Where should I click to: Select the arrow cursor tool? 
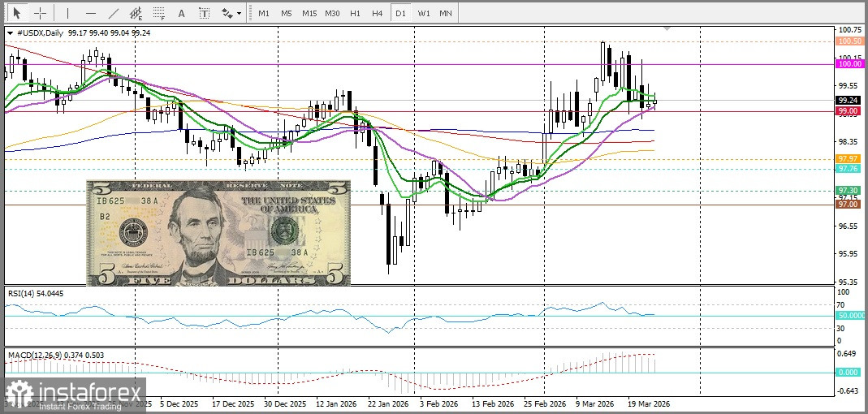pos(16,13)
